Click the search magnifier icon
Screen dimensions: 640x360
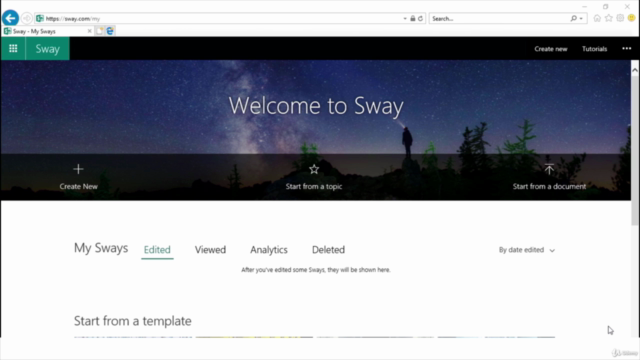click(573, 18)
